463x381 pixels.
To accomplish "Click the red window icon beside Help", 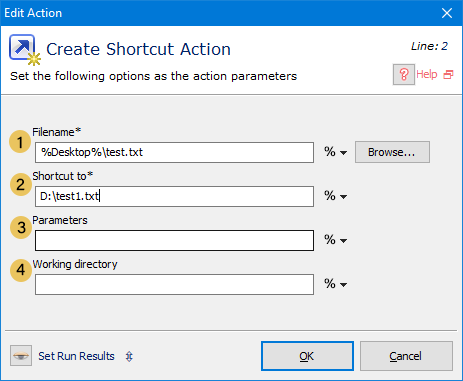I will click(448, 74).
